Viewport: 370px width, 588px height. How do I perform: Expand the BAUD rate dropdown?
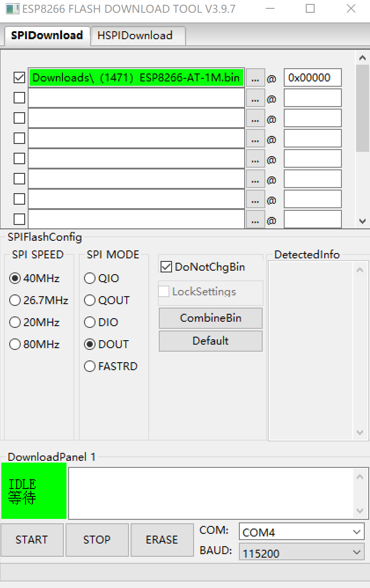point(302,552)
